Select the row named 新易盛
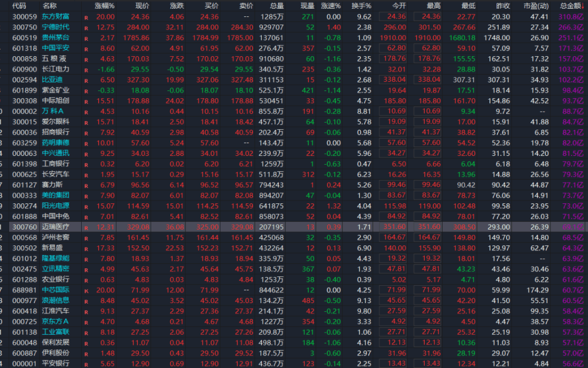The height and width of the screenshot is (368, 588). coord(294,248)
